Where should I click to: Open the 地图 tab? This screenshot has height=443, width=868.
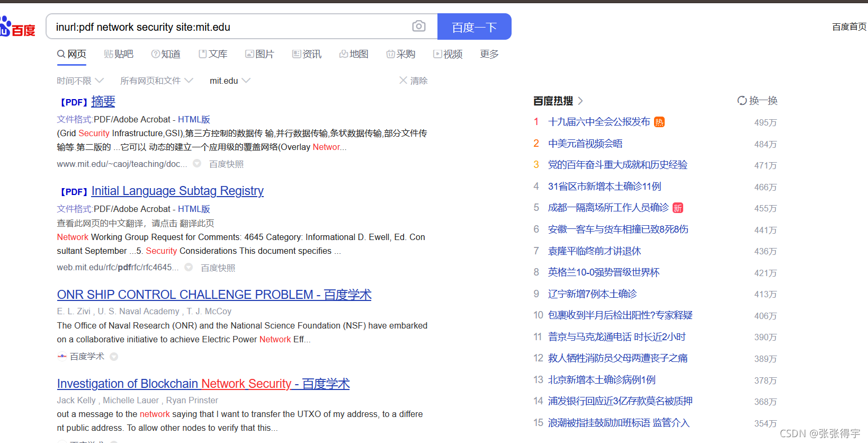click(354, 54)
